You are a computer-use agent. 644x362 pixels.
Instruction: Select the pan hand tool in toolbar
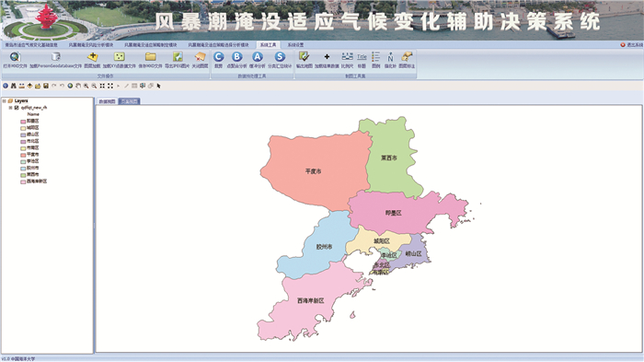pos(78,86)
